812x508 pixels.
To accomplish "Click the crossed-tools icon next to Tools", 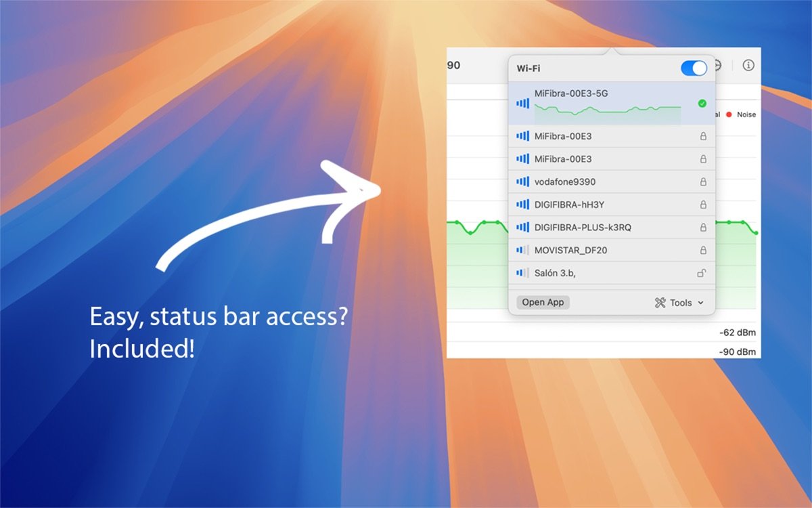I will click(658, 303).
